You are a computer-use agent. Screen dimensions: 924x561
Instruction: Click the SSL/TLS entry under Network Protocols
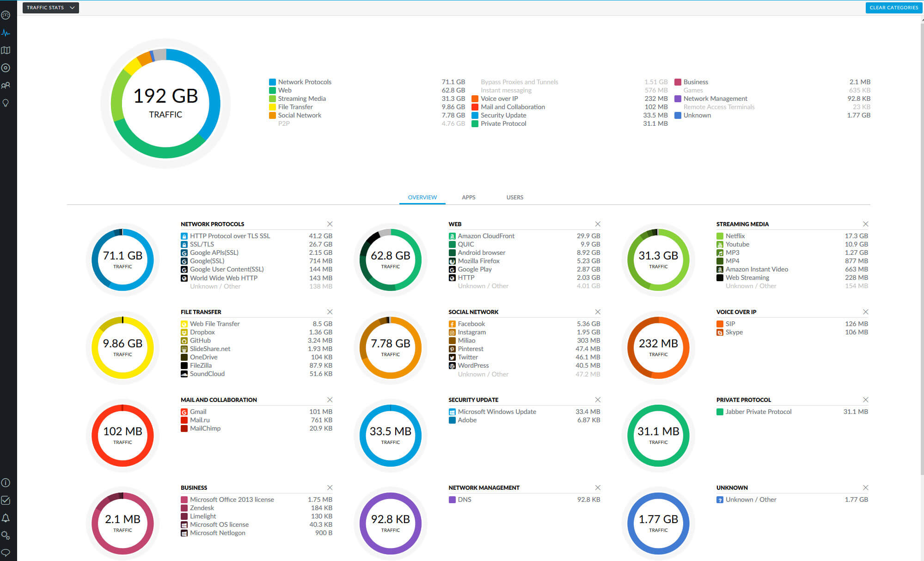[x=257, y=245]
